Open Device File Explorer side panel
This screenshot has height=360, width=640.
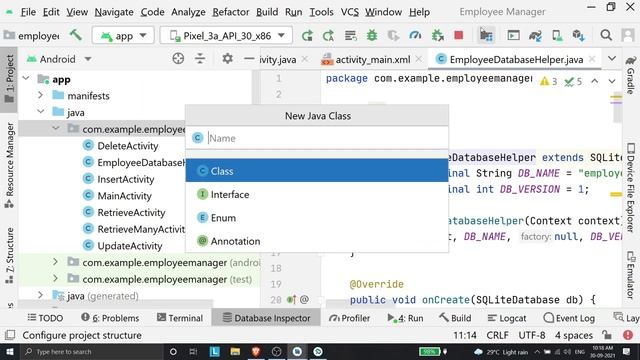[x=631, y=187]
